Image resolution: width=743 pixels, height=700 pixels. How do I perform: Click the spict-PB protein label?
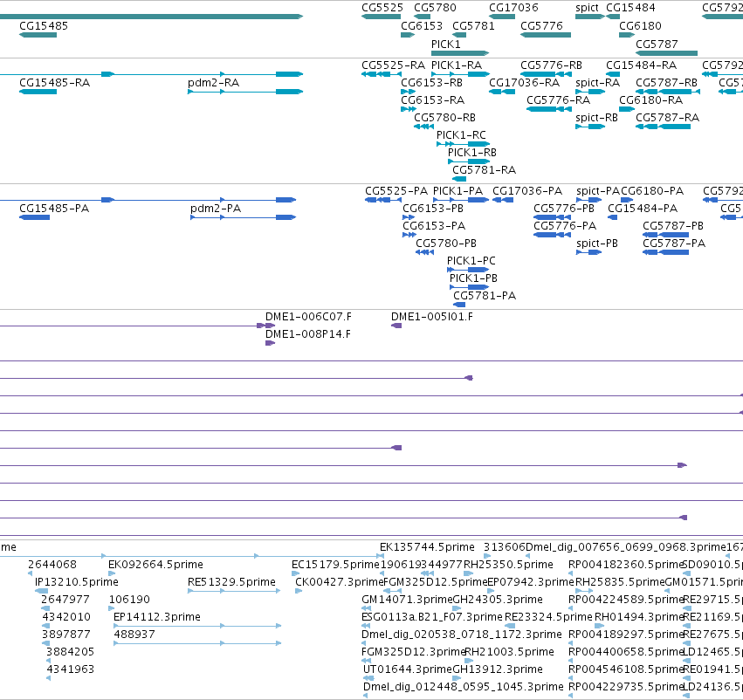tap(597, 244)
